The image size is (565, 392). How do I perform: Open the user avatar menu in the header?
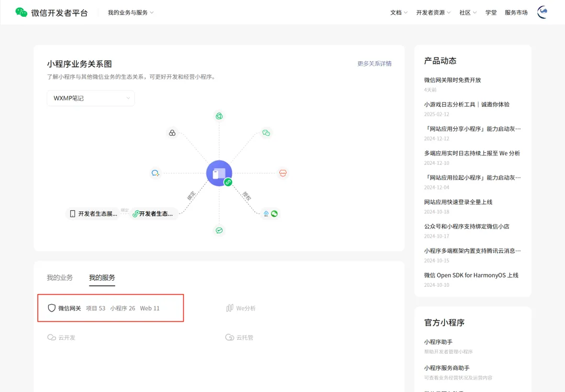click(x=543, y=12)
